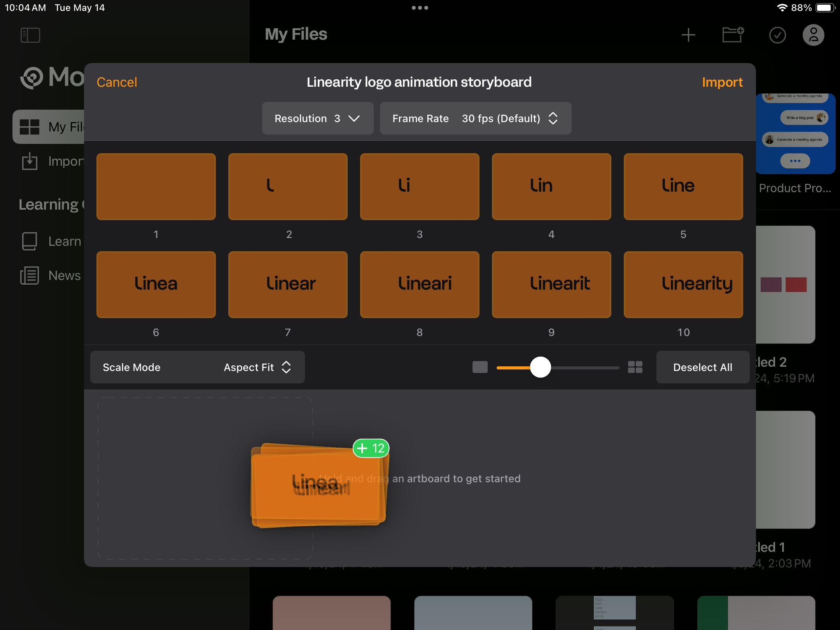
Task: Select storyboard frame 6 showing Linea
Action: pyautogui.click(x=156, y=284)
